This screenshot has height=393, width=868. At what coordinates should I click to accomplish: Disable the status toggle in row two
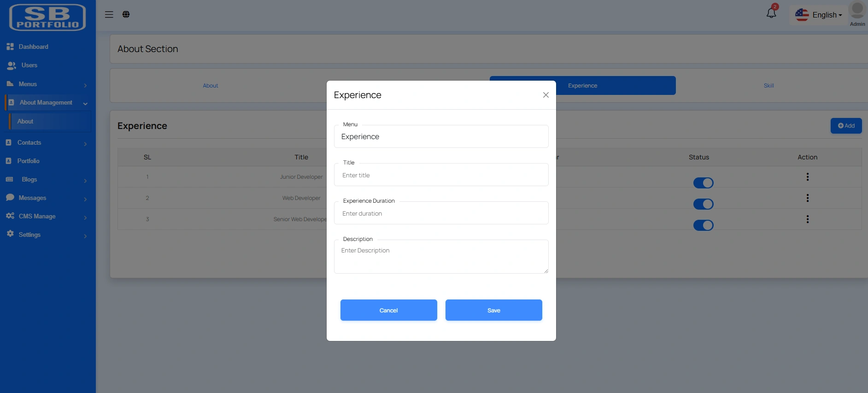pyautogui.click(x=703, y=204)
